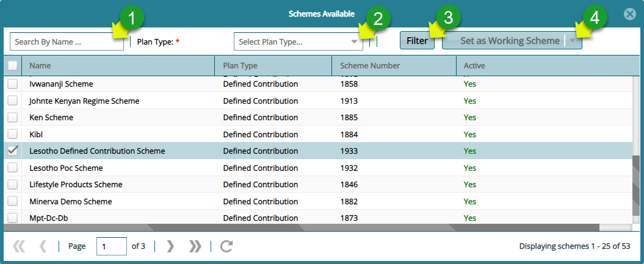Image resolution: width=644 pixels, height=264 pixels.
Task: Click the Yes status for Kibl
Action: point(470,135)
